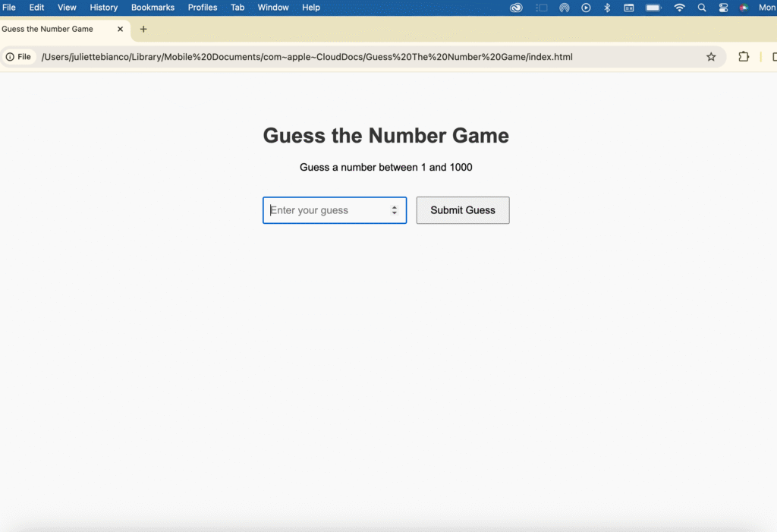Screen dimensions: 777x532
Task: Open the Creative Cloud menu bar icon
Action: pyautogui.click(x=516, y=8)
